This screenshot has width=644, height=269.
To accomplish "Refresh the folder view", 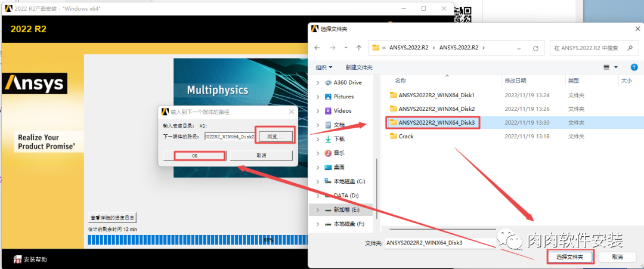I will (535, 48).
